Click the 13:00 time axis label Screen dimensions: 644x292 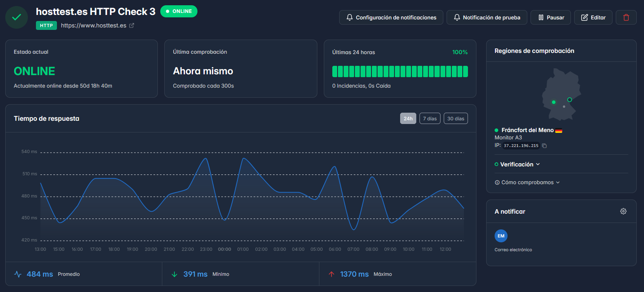40,249
